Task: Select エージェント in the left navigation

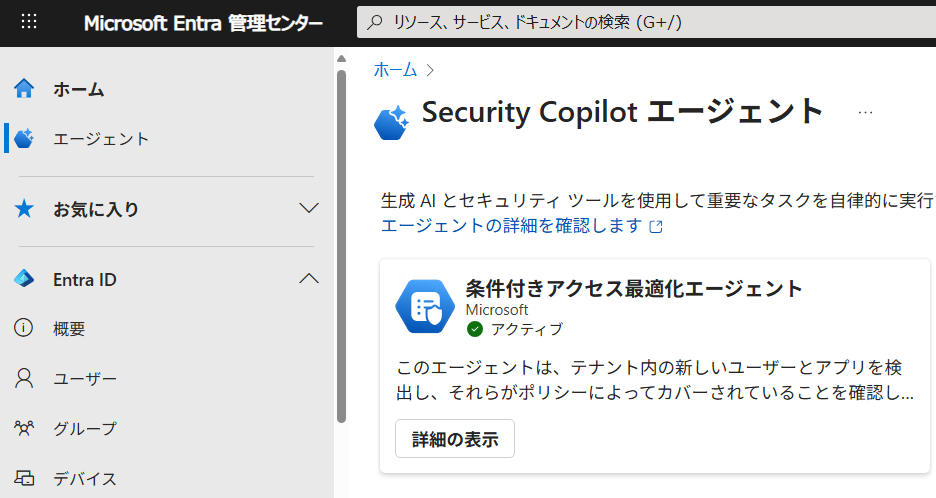Action: point(101,139)
